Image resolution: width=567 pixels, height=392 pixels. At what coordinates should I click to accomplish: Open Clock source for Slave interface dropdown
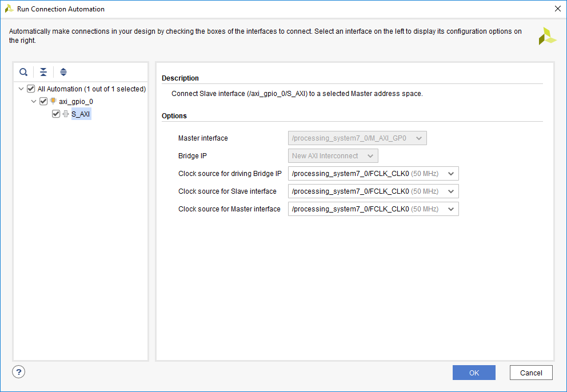coord(373,191)
